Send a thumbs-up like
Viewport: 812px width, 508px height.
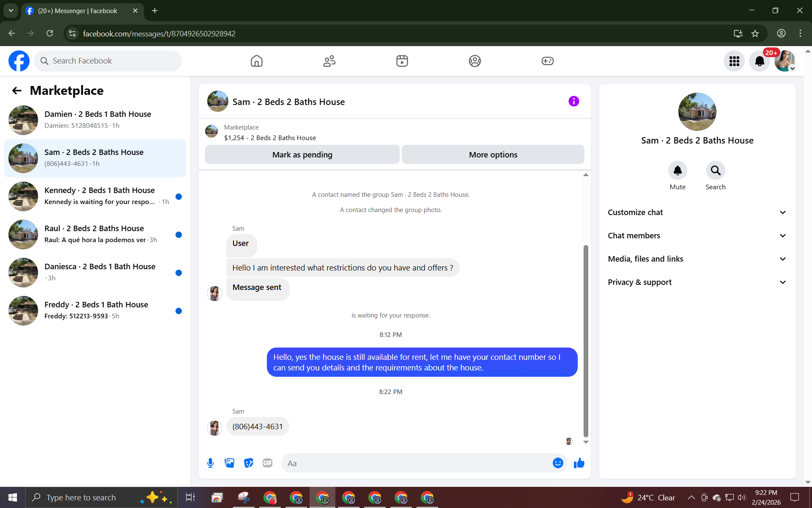click(579, 463)
